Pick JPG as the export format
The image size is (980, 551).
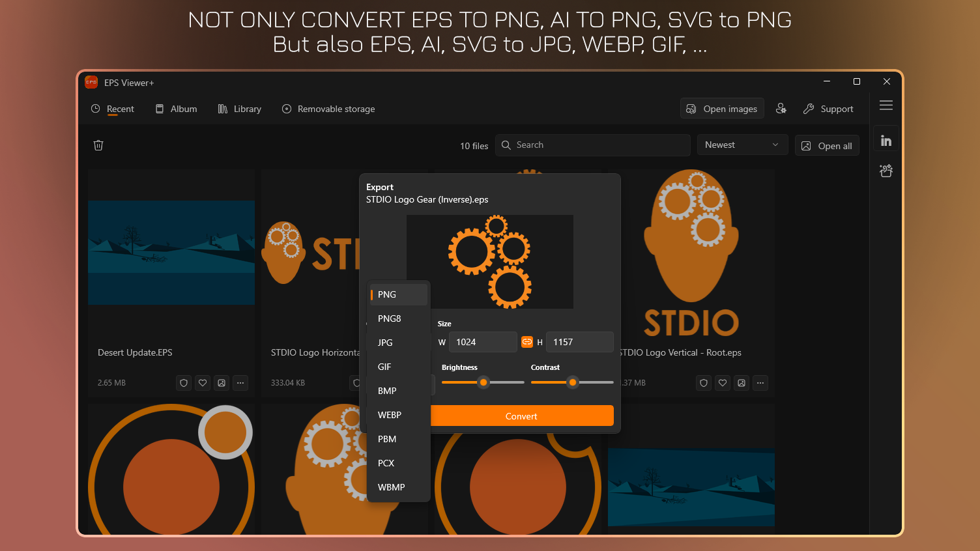coord(399,343)
